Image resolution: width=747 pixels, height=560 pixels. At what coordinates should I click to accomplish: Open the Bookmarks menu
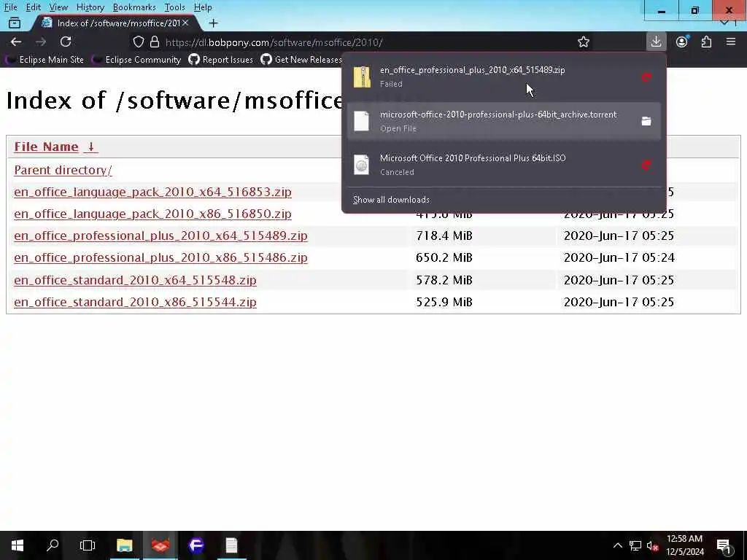[x=134, y=7]
